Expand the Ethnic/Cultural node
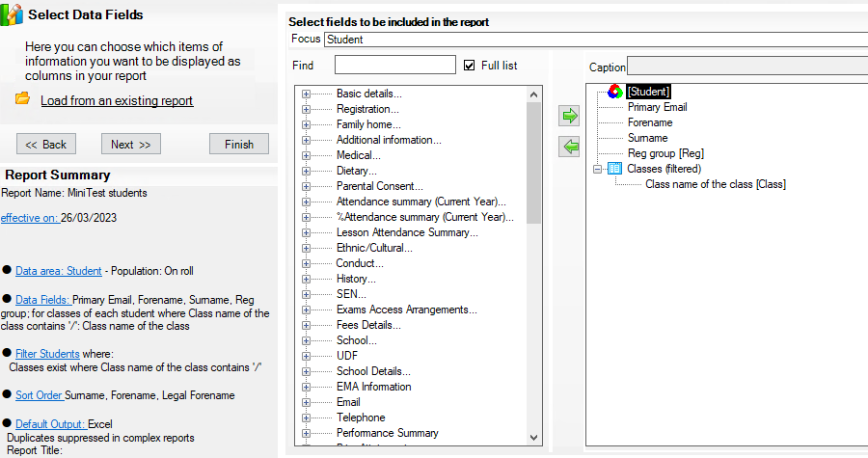Image resolution: width=868 pixels, height=458 pixels. [306, 249]
